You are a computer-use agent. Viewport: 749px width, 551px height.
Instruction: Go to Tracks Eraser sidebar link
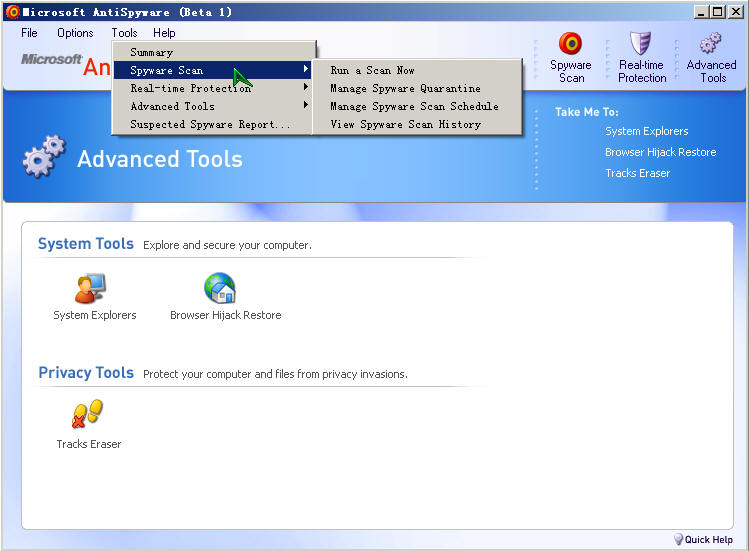click(x=637, y=173)
